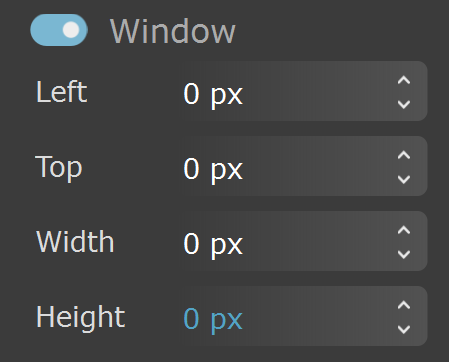Click the Height field label

[81, 318]
